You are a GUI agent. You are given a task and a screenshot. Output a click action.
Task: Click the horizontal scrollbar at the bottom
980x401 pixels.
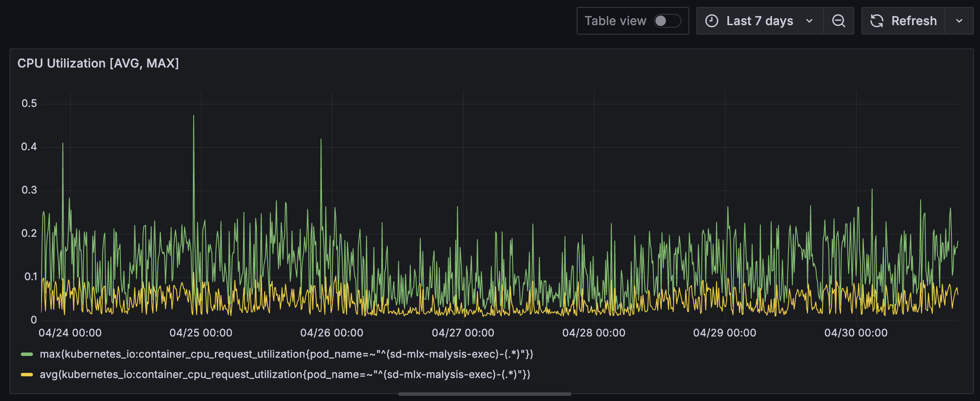pyautogui.click(x=485, y=394)
